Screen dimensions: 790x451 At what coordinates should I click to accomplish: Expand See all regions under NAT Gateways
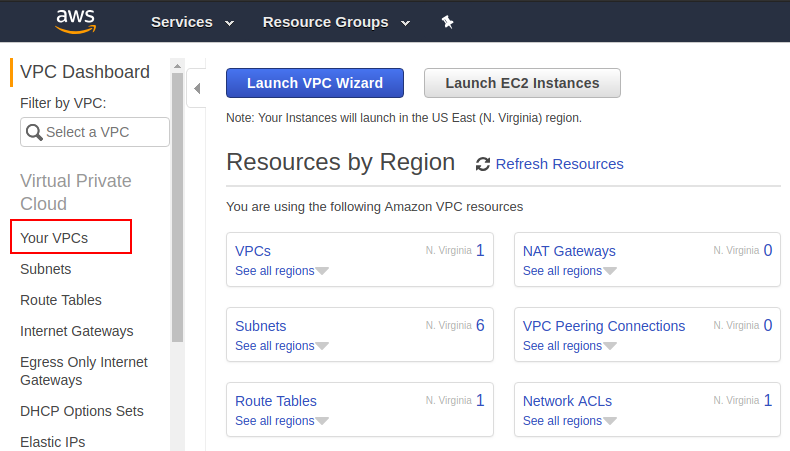[569, 271]
